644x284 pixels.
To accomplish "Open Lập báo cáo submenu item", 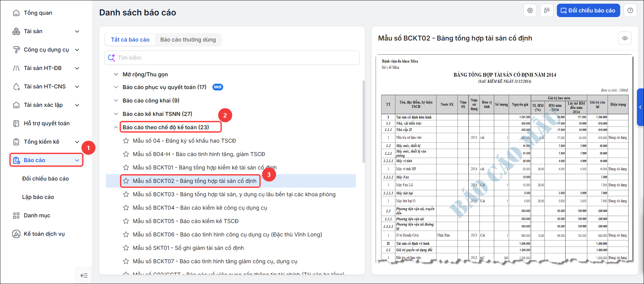I will (38, 197).
